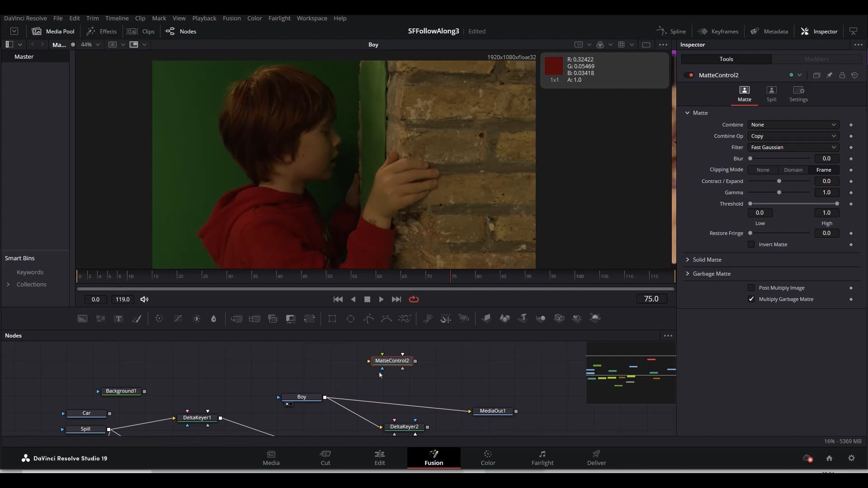
Task: Switch to the Color page
Action: pyautogui.click(x=488, y=458)
